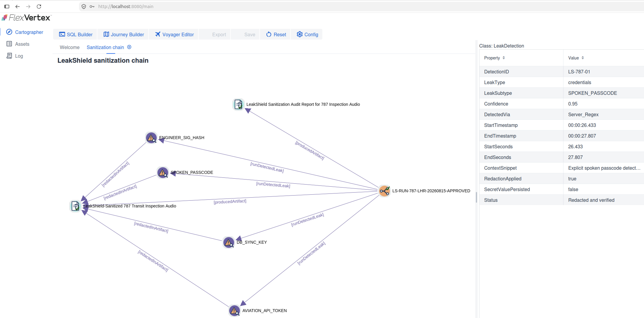Click the password key icon in address bar
The height and width of the screenshot is (318, 644).
92,7
